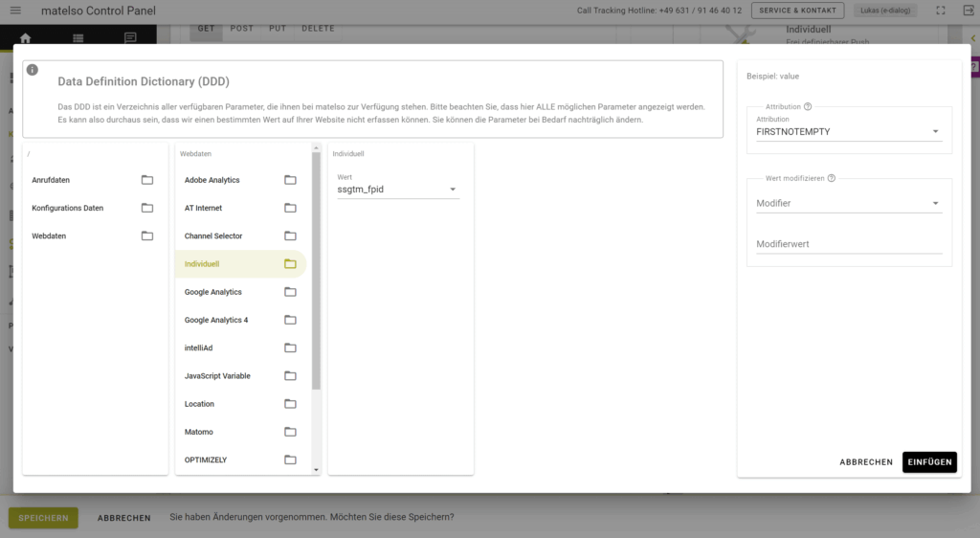The image size is (980, 538).
Task: Click the folder icon for Google Analytics
Action: click(291, 292)
